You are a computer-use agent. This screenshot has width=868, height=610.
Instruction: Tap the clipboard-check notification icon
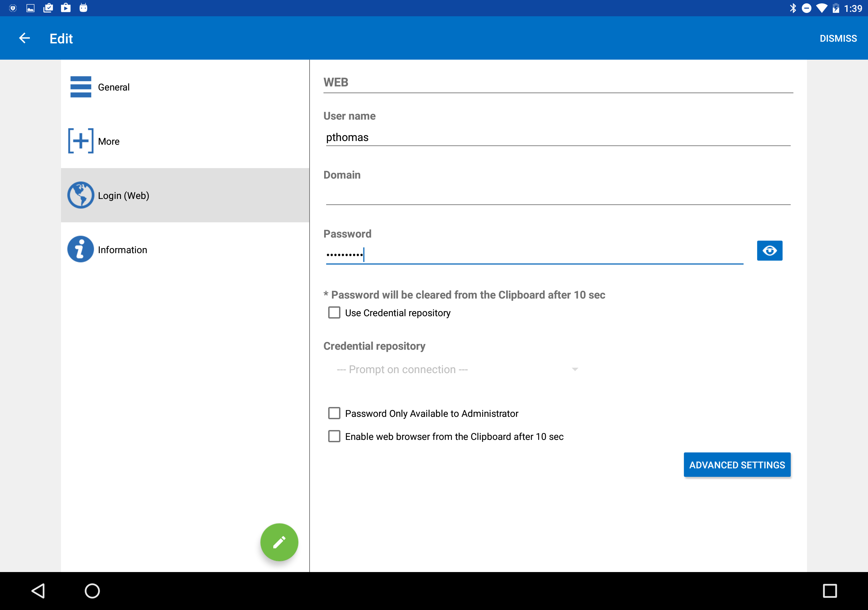48,7
